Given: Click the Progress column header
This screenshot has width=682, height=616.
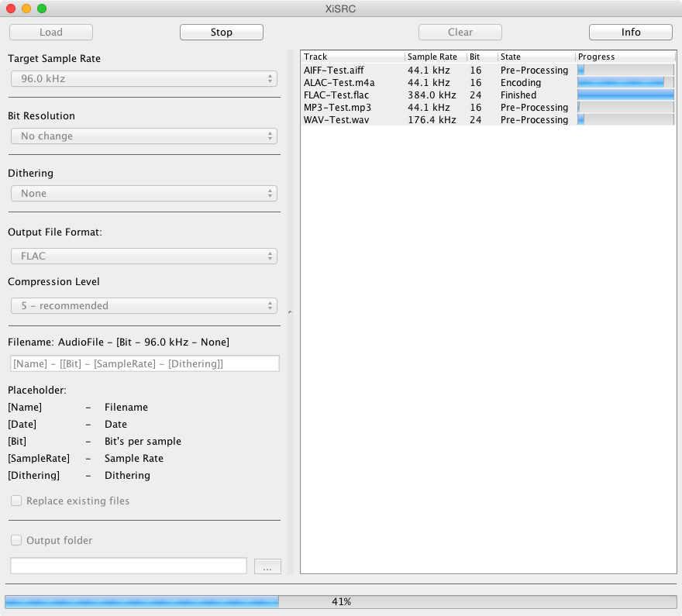Looking at the screenshot, I should point(625,57).
